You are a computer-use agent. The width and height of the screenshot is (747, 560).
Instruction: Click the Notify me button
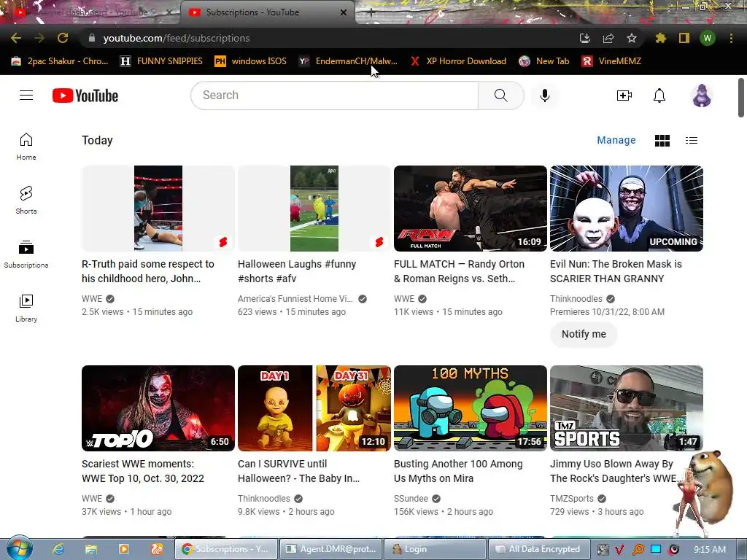coord(584,334)
